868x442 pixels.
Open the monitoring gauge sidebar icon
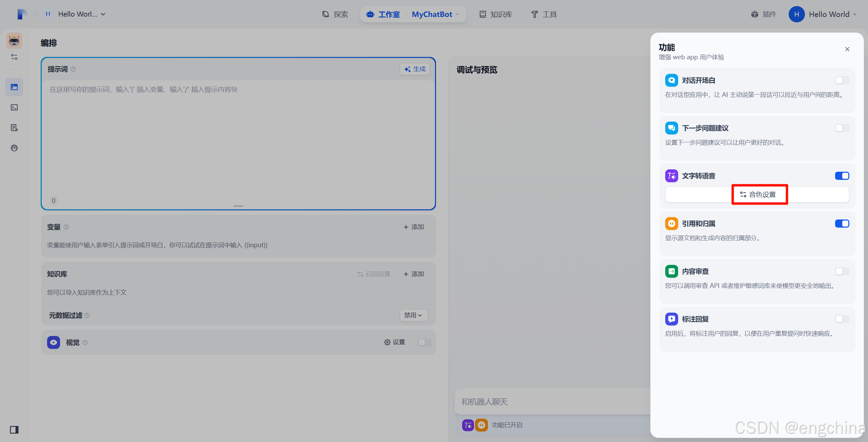pos(14,148)
